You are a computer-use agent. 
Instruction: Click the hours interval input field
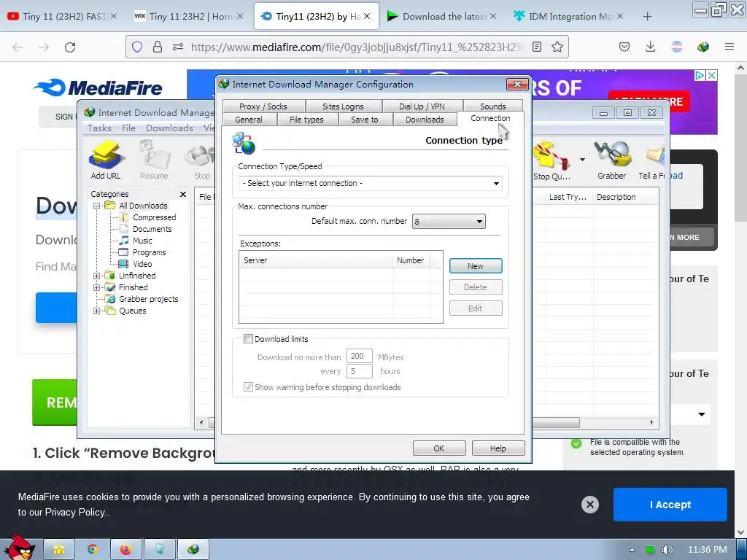pos(359,371)
